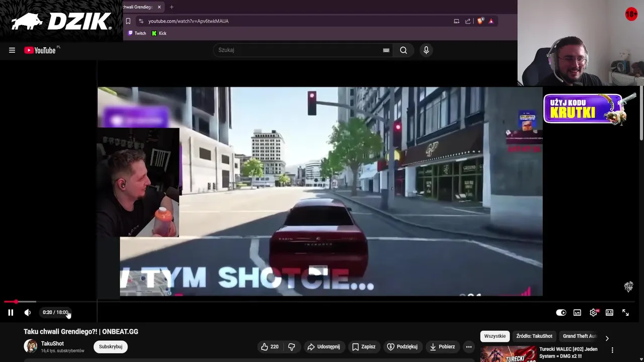This screenshot has height=362, width=644.
Task: Open the TakuShot channel avatar
Action: pos(31,346)
